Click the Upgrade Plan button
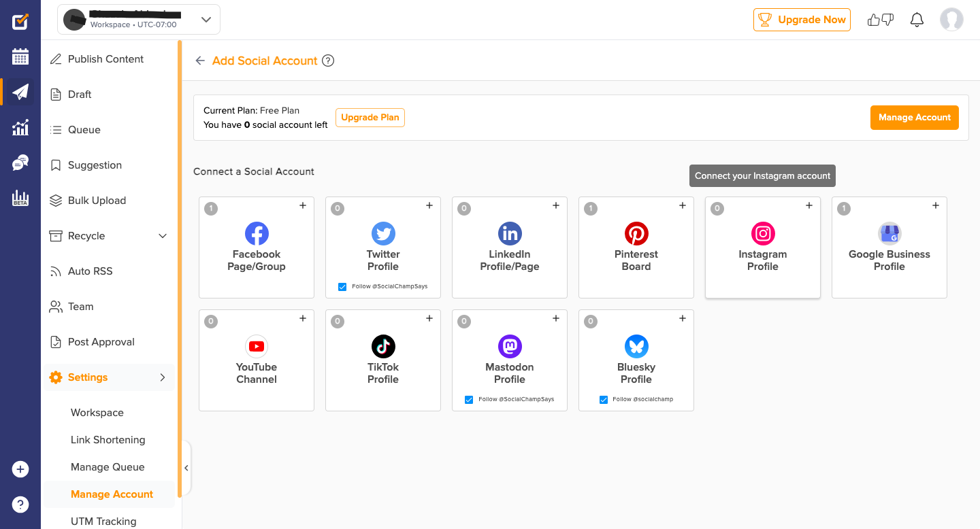The image size is (980, 529). (370, 118)
